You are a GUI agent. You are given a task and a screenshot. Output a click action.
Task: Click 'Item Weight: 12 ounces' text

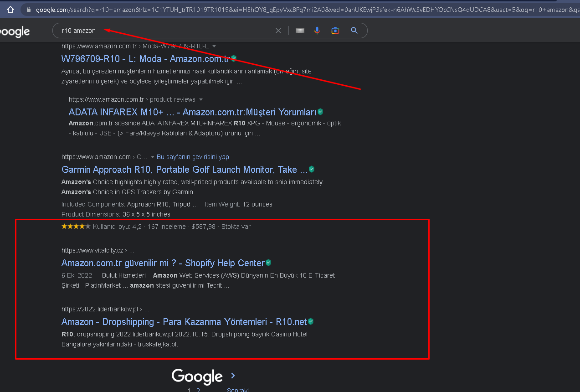tap(239, 204)
